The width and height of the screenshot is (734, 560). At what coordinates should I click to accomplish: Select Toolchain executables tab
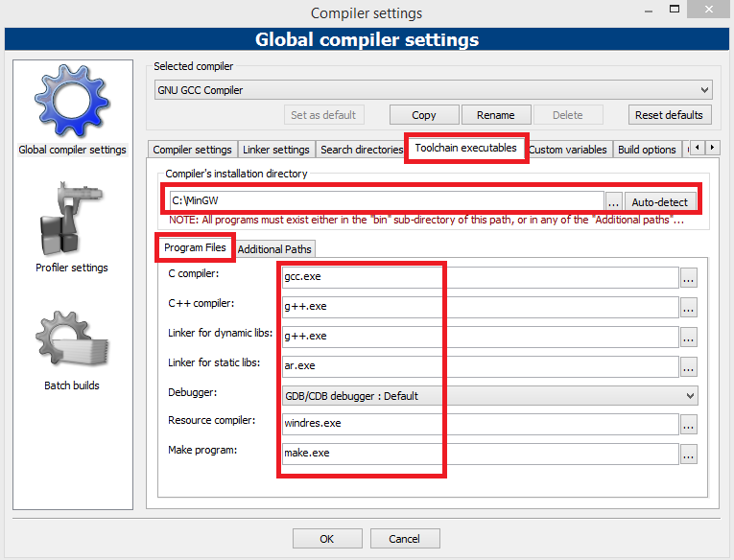466,148
